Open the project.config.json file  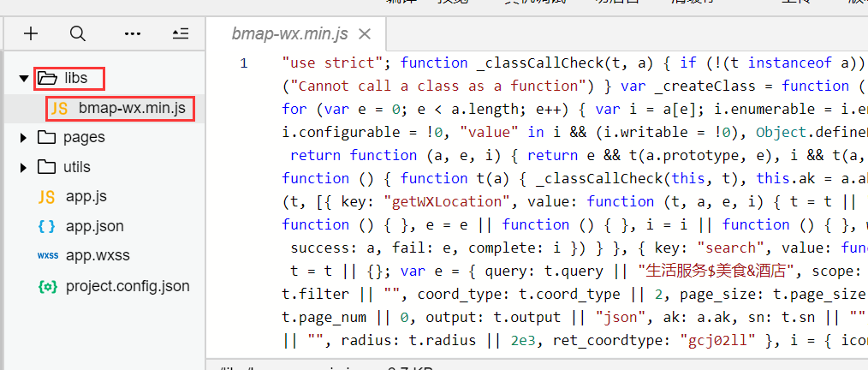[128, 286]
